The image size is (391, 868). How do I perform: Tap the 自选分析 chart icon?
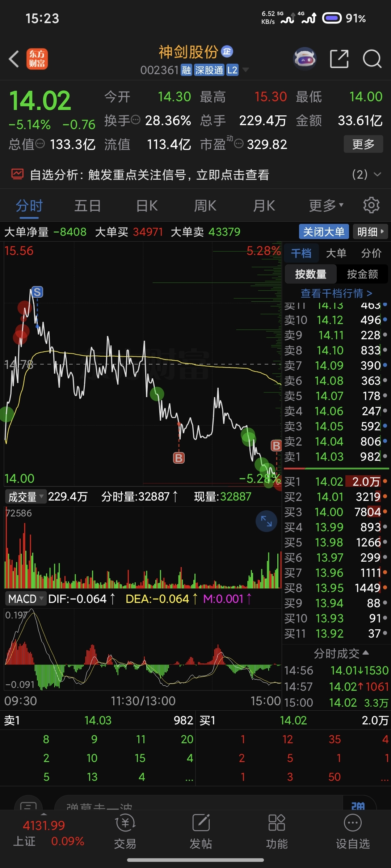coord(17,174)
